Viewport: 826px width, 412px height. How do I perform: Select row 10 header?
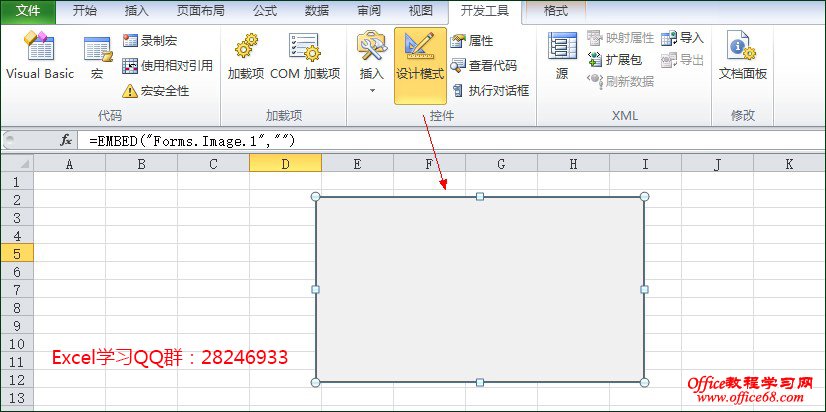(x=17, y=344)
